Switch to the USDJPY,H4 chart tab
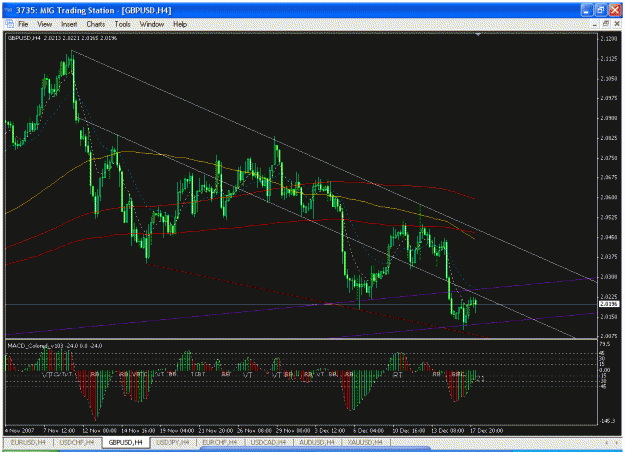625x452 pixels. coord(173,442)
